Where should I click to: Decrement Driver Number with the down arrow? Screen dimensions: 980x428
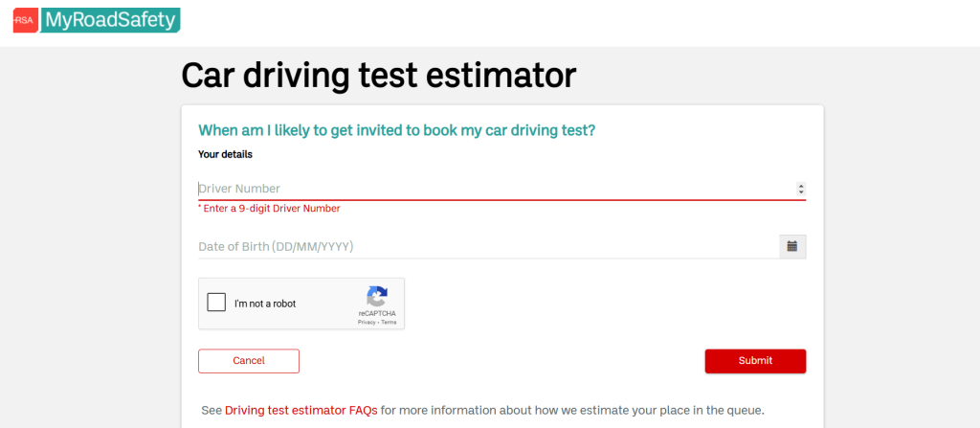coord(801,192)
